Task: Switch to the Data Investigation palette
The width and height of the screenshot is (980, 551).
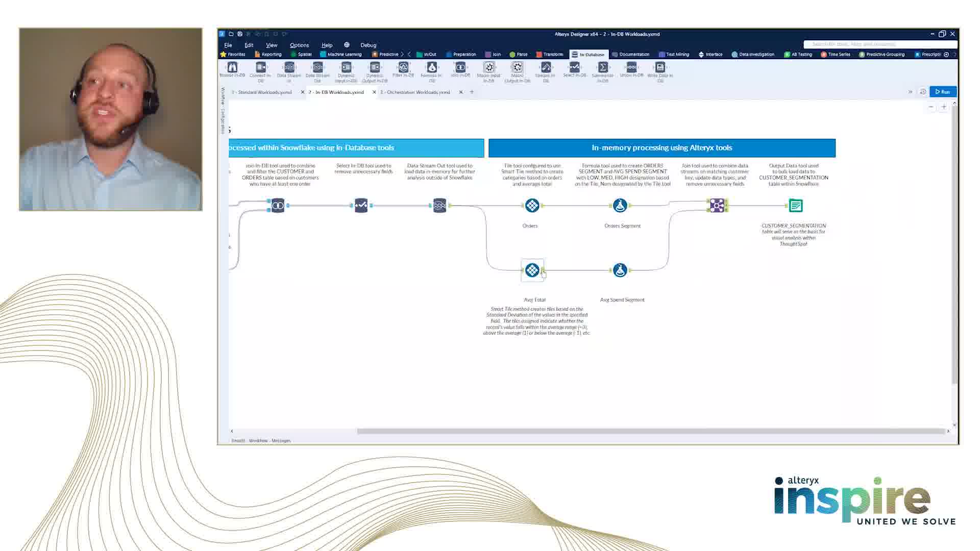Action: (x=753, y=54)
